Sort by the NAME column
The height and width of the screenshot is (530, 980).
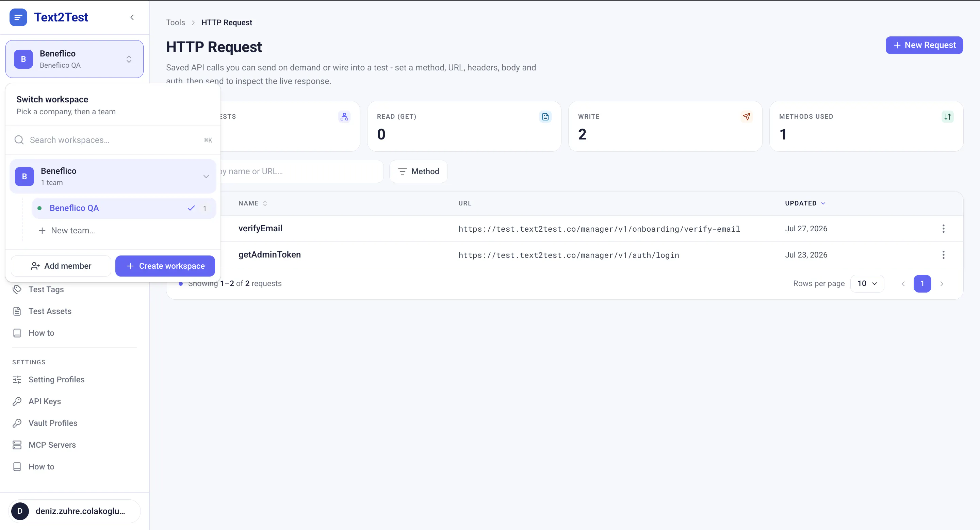point(252,203)
